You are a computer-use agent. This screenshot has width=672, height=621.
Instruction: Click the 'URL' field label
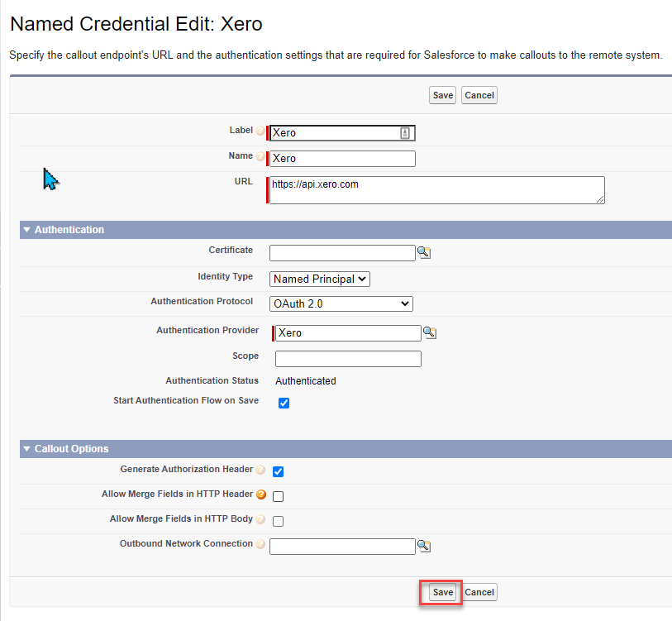pyautogui.click(x=244, y=181)
